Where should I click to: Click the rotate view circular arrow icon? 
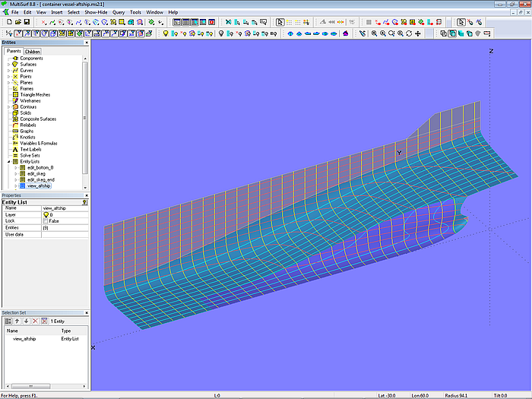click(409, 33)
